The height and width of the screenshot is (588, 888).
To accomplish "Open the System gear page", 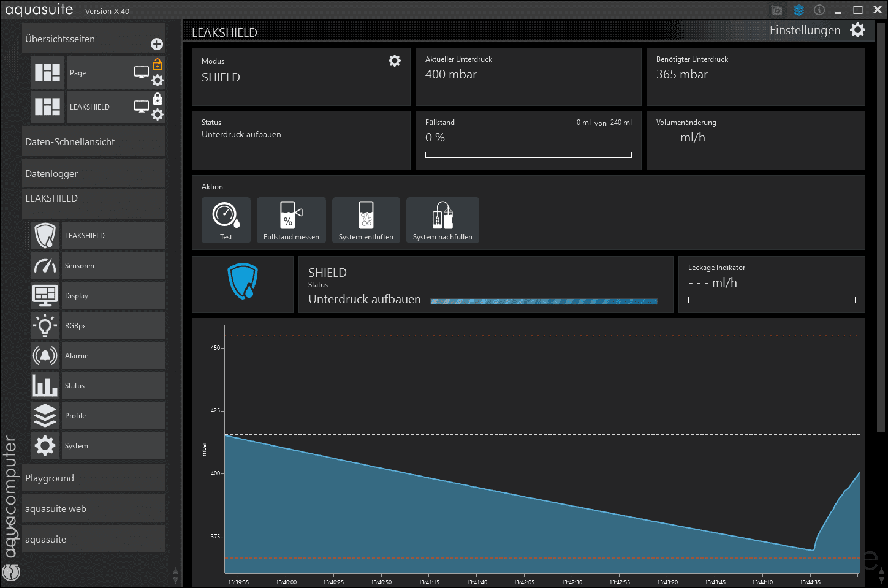I will click(45, 445).
